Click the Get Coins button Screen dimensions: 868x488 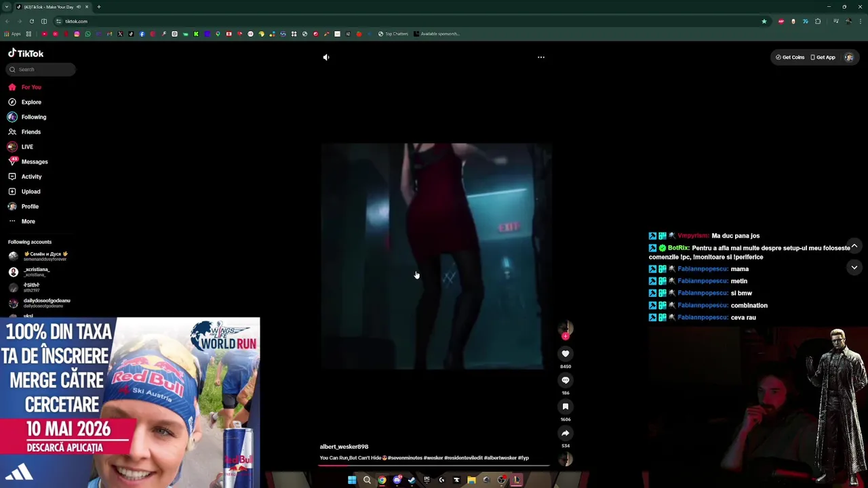pos(791,58)
